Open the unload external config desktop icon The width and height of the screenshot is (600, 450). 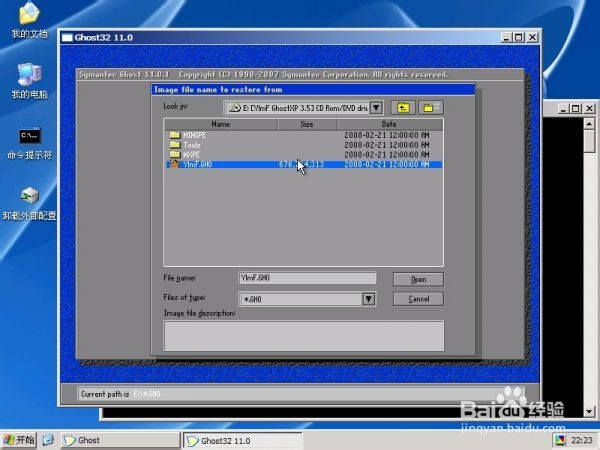click(x=29, y=203)
